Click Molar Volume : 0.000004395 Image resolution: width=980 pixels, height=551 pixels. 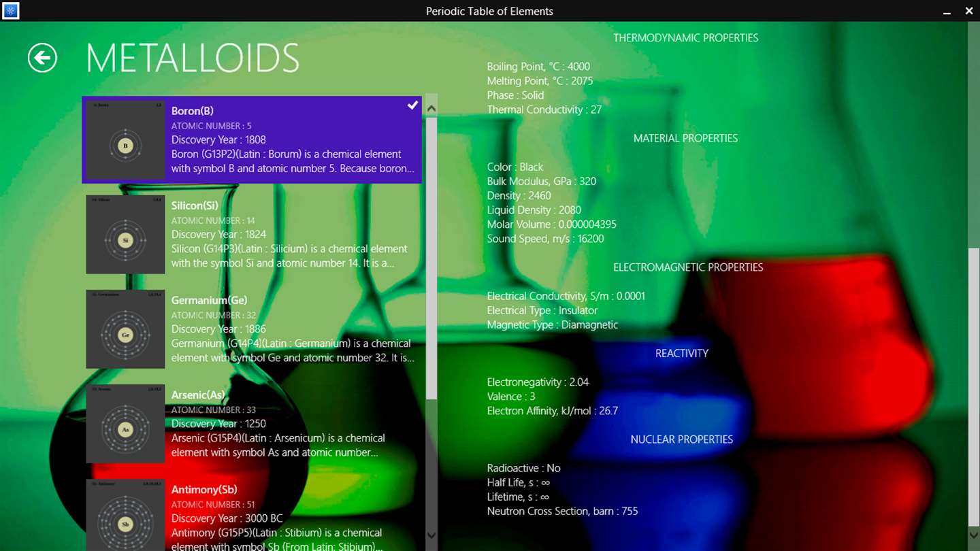click(552, 224)
